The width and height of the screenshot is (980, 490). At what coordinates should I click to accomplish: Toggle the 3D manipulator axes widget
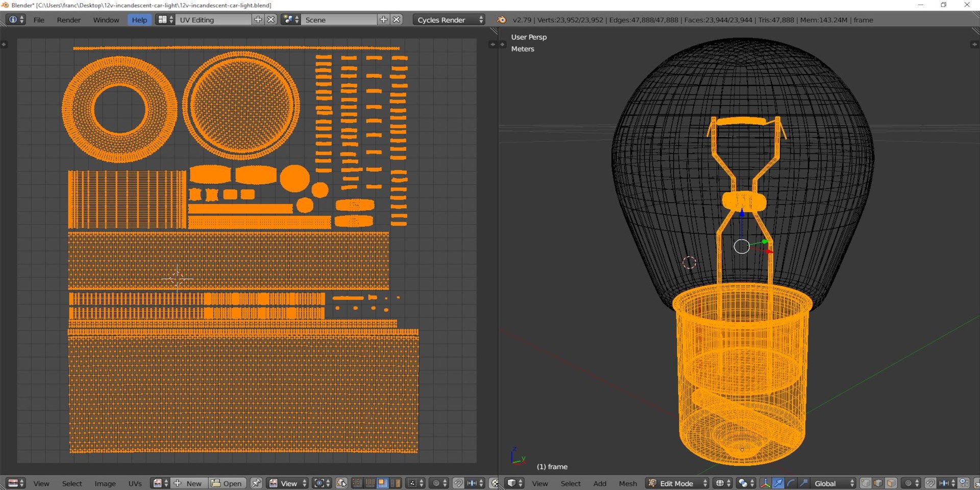[x=765, y=483]
